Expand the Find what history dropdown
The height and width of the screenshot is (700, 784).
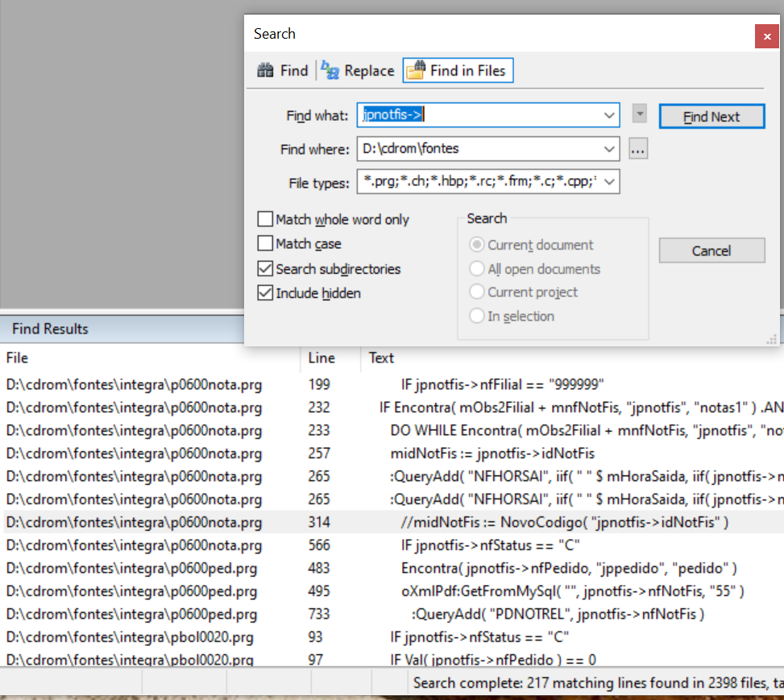(x=608, y=115)
